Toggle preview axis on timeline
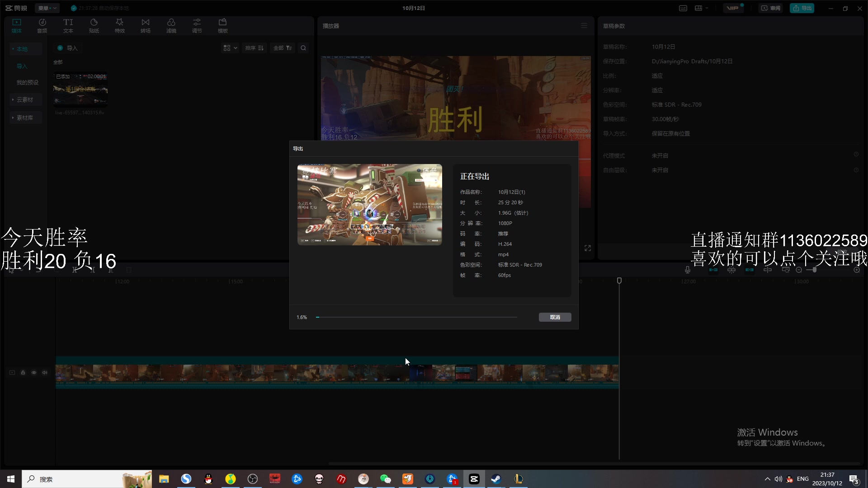The width and height of the screenshot is (868, 488). point(767,270)
